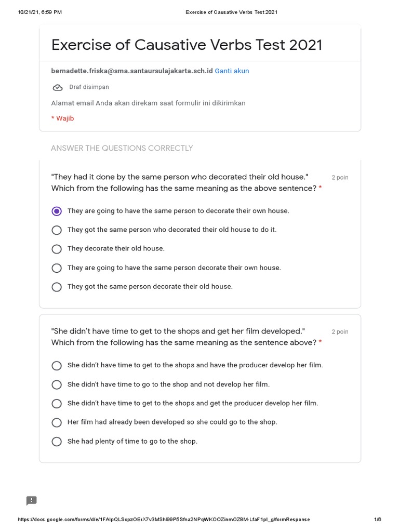Select 'They are going to have the same person decorate their own house'

tap(57, 268)
